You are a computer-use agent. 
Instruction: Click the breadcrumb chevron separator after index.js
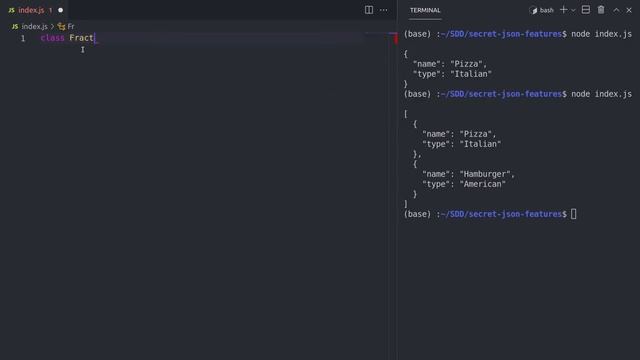pyautogui.click(x=53, y=27)
